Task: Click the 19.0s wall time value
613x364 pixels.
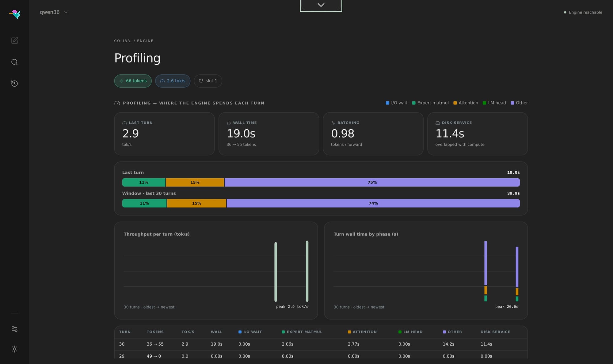Action: click(x=241, y=134)
